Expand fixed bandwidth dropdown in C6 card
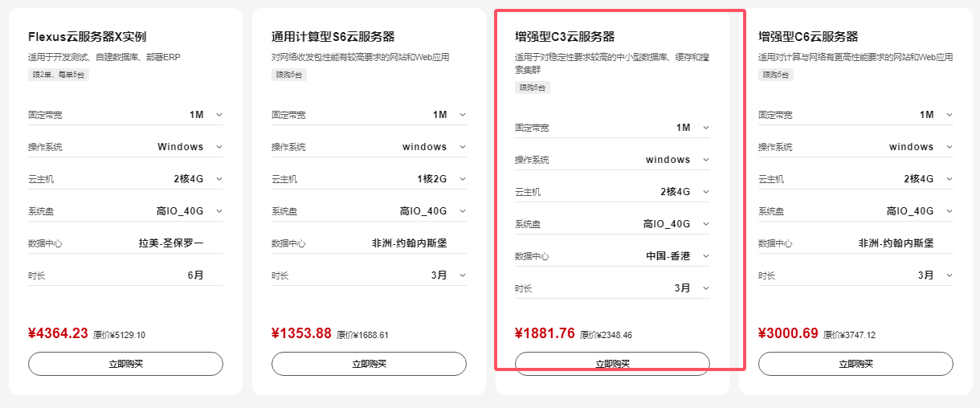980x408 pixels. [x=855, y=115]
